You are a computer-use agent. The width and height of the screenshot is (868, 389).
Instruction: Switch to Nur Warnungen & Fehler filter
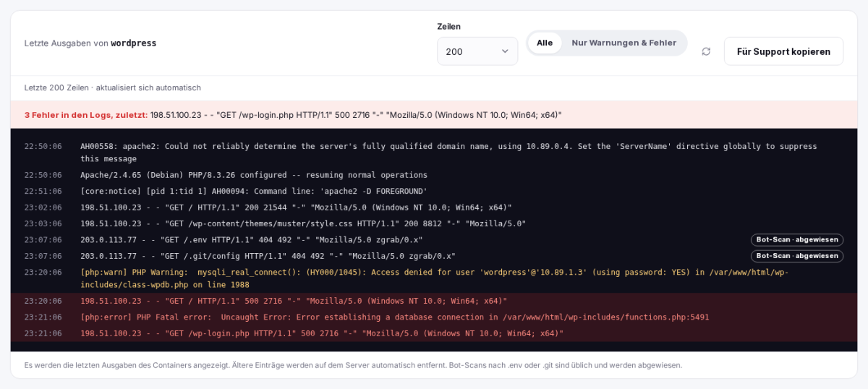point(624,43)
